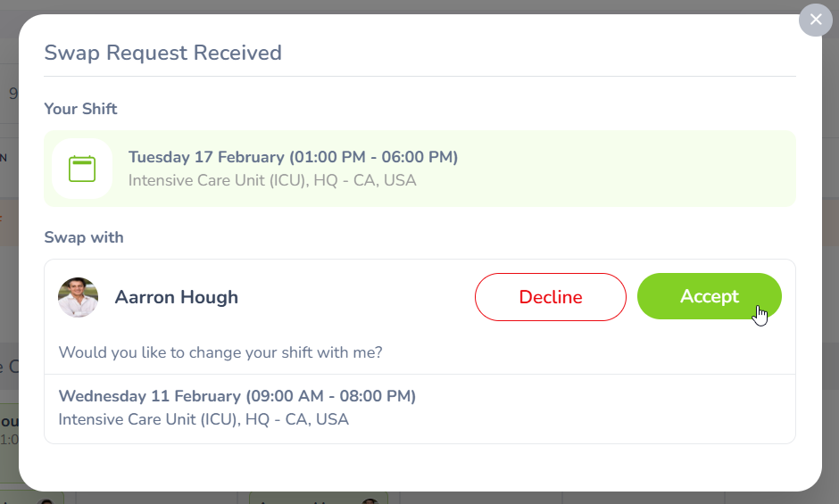Click the divider line below the dialog title
This screenshot has height=504, width=839.
[x=419, y=77]
